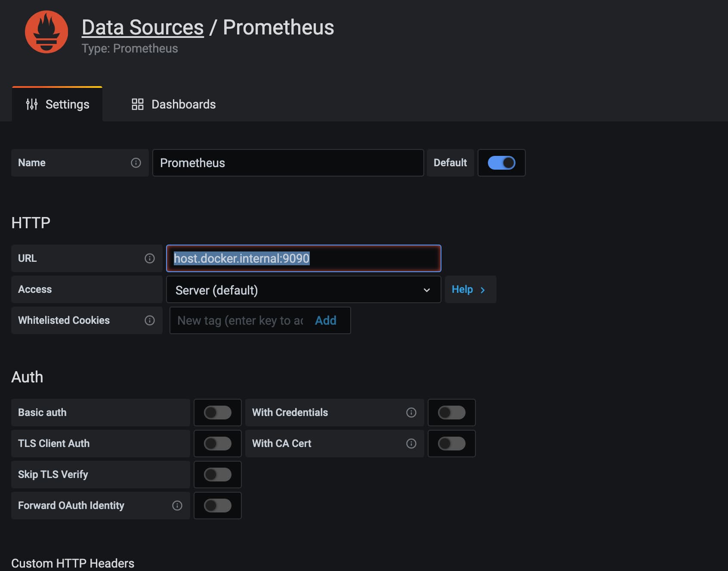728x571 pixels.
Task: Click the With Credentials info icon
Action: (x=411, y=413)
